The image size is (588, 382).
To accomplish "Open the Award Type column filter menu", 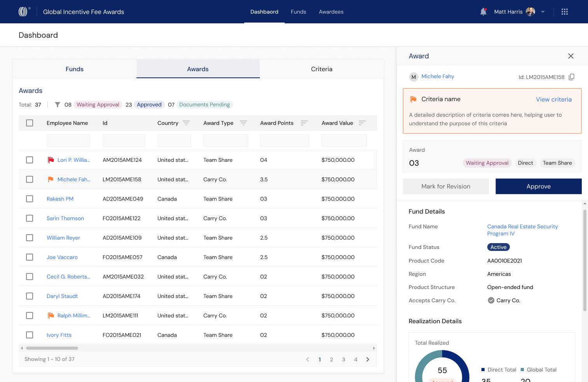I will (x=243, y=123).
